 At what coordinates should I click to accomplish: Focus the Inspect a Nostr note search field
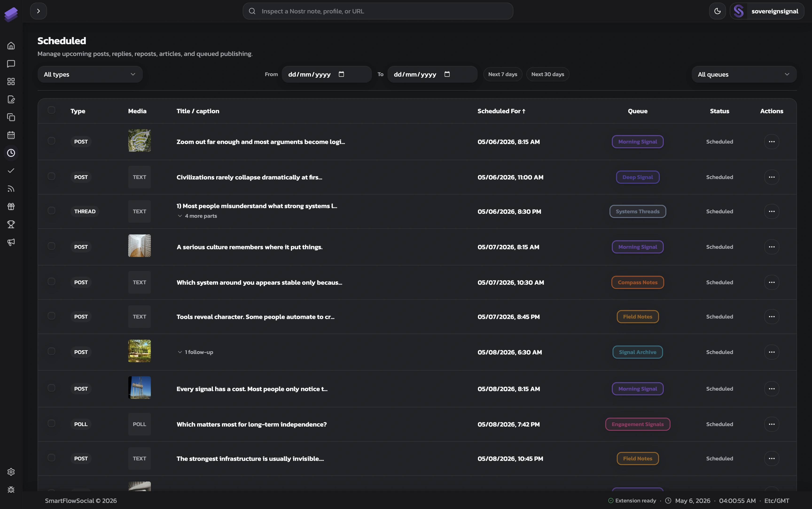point(378,11)
